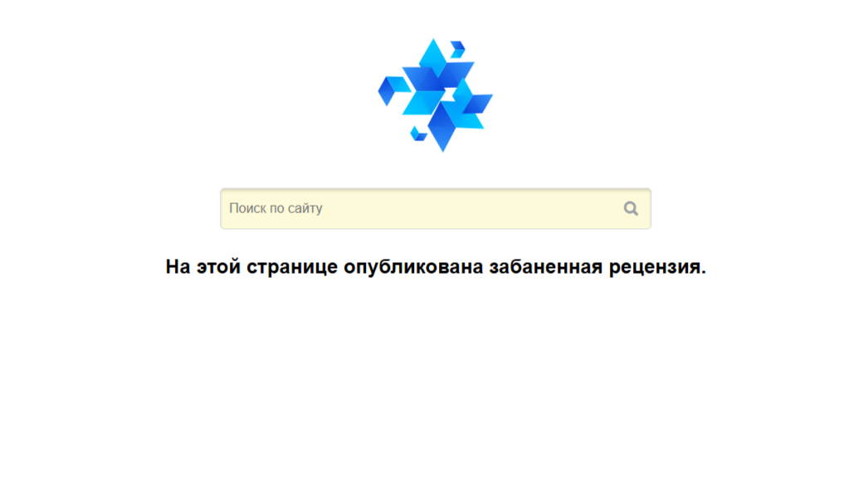Click the "Поиск по сайту" placeholder text

[276, 208]
